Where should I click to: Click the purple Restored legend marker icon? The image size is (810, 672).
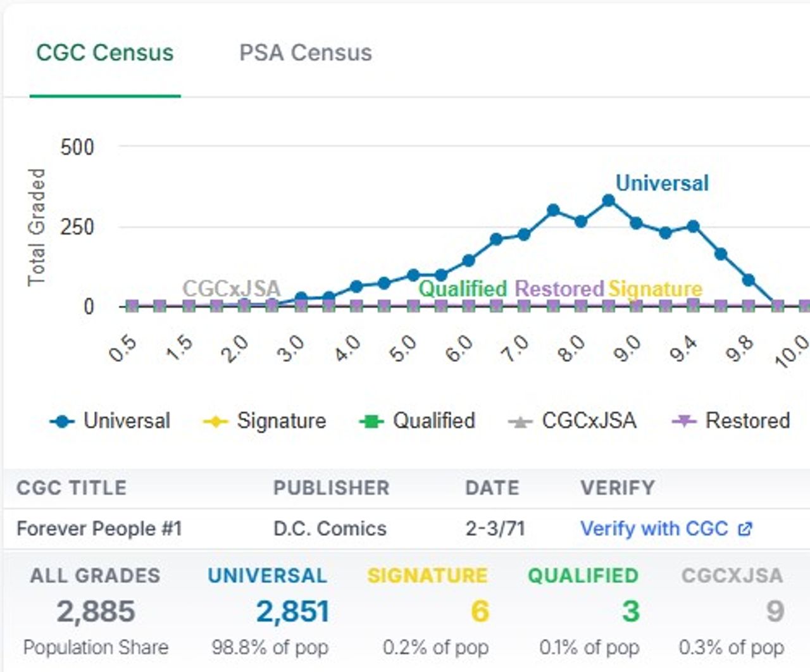(x=684, y=421)
